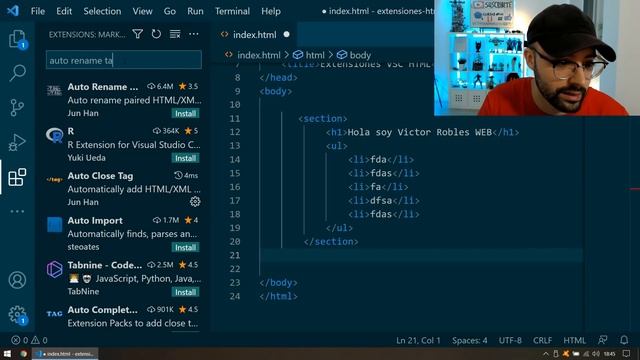
Task: Select the Auto Import extension title
Action: [x=95, y=220]
